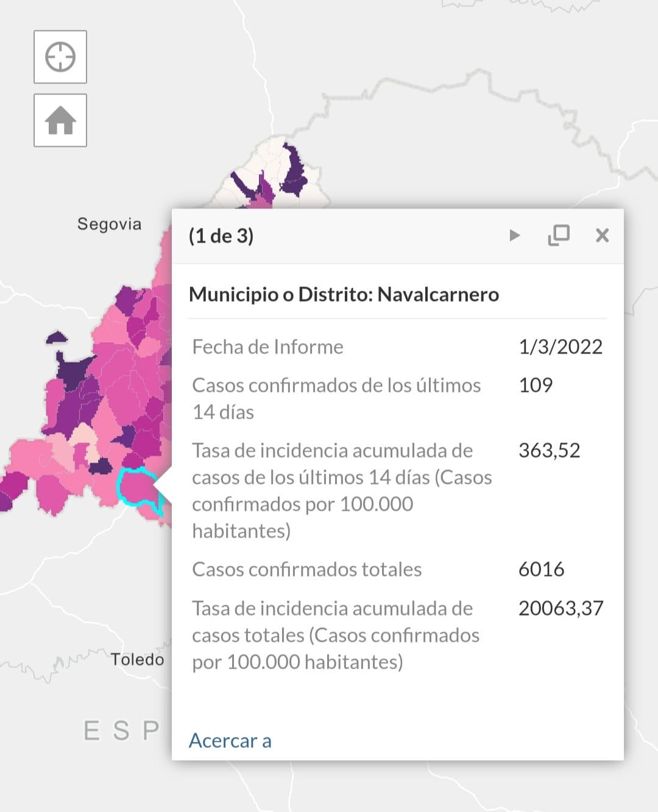Maximize the popup with the window icon
The height and width of the screenshot is (812, 658).
[559, 235]
